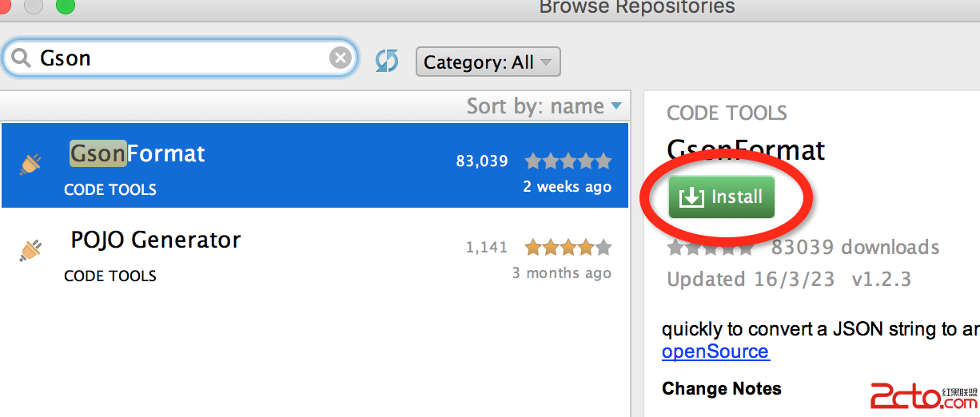Open the Category: All dropdown
Image resolution: width=980 pixels, height=417 pixels.
(x=488, y=62)
